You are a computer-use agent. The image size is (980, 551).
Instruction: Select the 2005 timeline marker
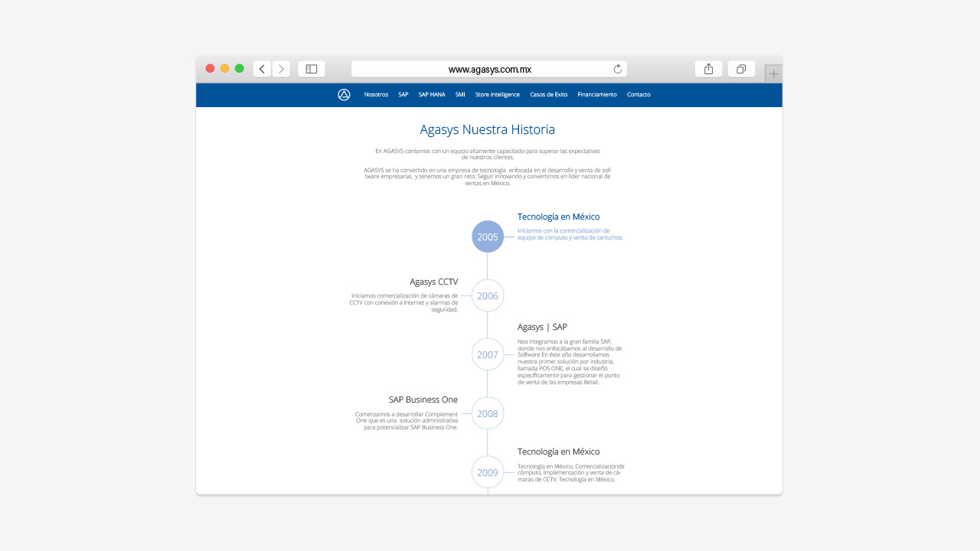pos(488,236)
